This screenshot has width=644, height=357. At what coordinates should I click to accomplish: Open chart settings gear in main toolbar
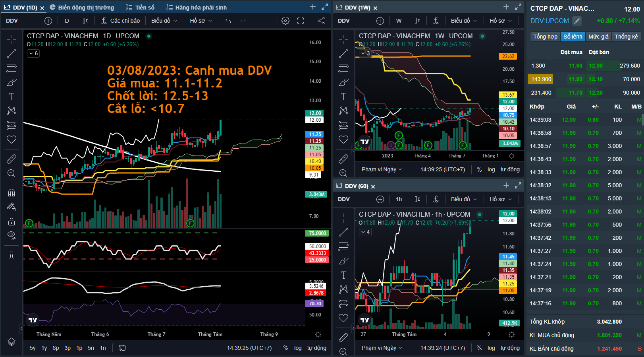click(x=285, y=21)
